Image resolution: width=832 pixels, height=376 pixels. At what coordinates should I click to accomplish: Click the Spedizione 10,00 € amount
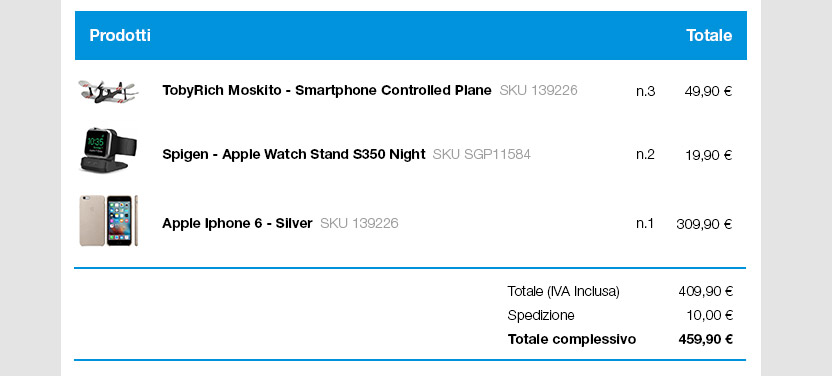click(x=709, y=316)
